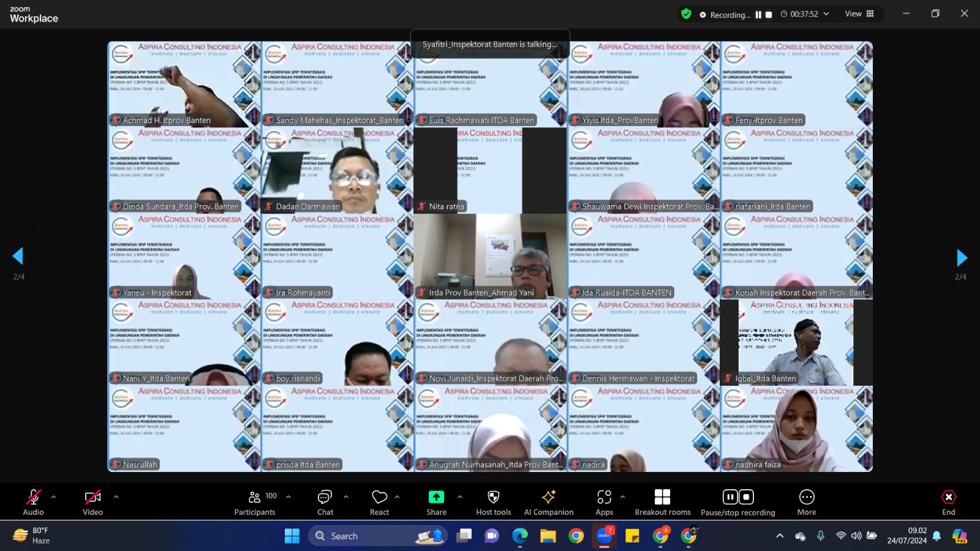Open Breakout rooms
The height and width of the screenshot is (551, 980).
point(662,501)
